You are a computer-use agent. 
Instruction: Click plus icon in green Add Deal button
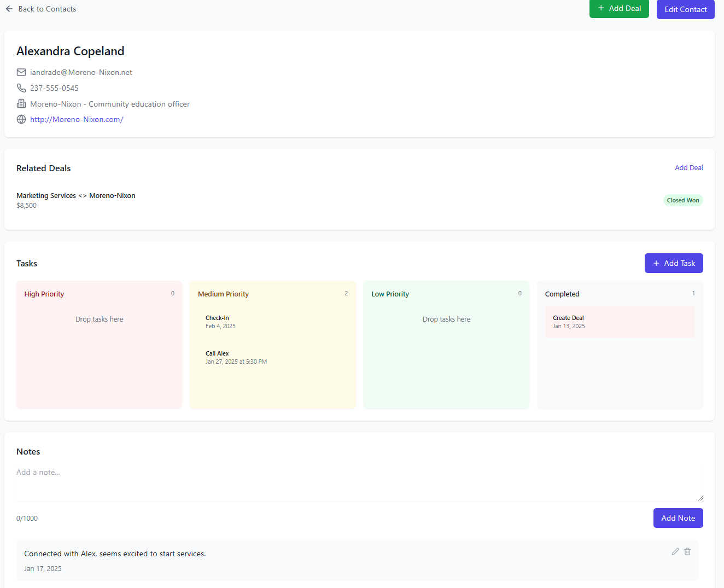click(x=601, y=8)
